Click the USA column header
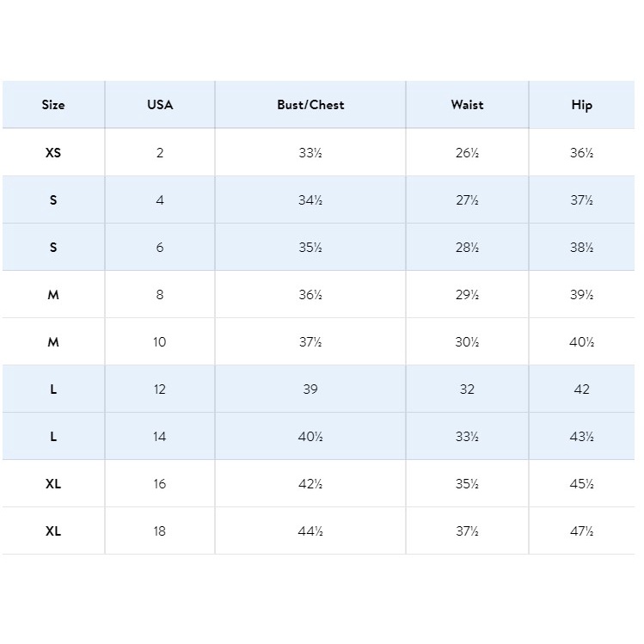Viewport: 644px width, 644px height. click(x=160, y=105)
